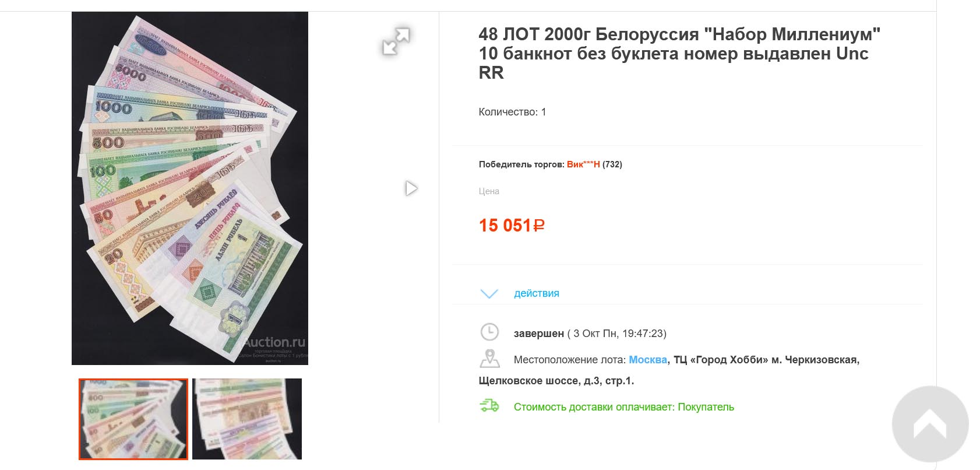Click the завершен status text

click(x=538, y=334)
